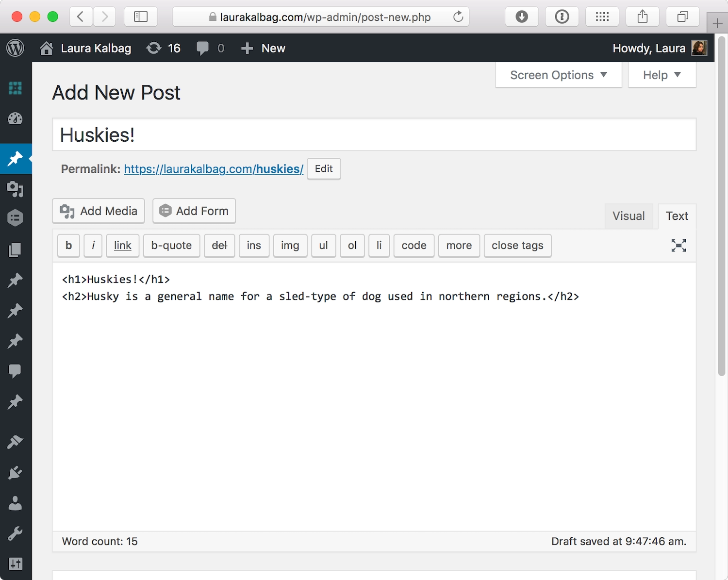728x580 pixels.
Task: Open the Dashboard from the sidebar
Action: 16,118
